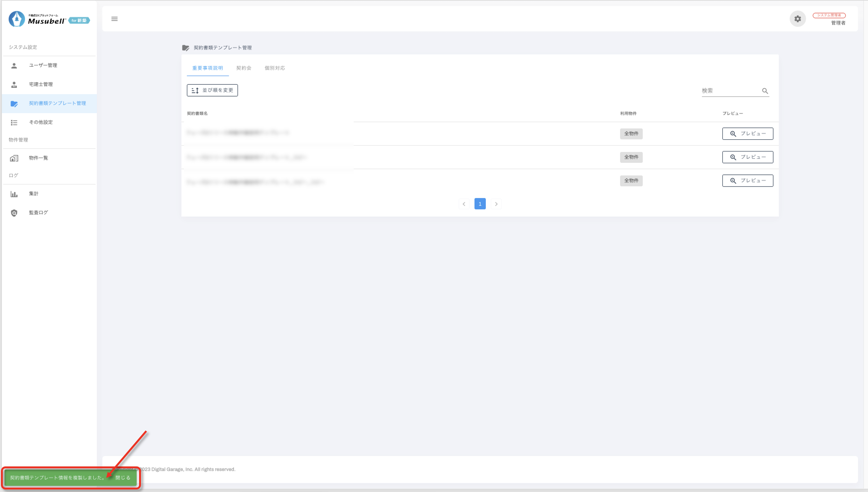Switch to the 契約会 tab
The image size is (868, 492).
click(243, 68)
